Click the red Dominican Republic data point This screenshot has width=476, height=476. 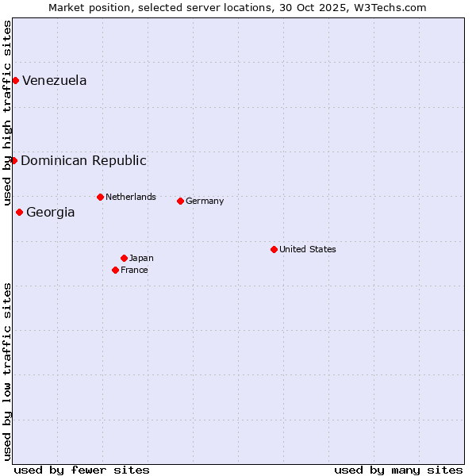(x=13, y=160)
